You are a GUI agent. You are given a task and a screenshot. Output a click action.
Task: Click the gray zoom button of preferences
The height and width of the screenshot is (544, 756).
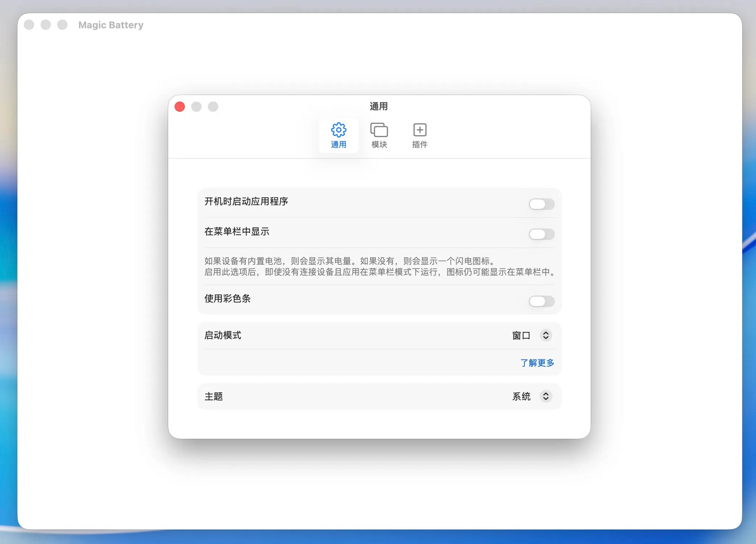(213, 107)
